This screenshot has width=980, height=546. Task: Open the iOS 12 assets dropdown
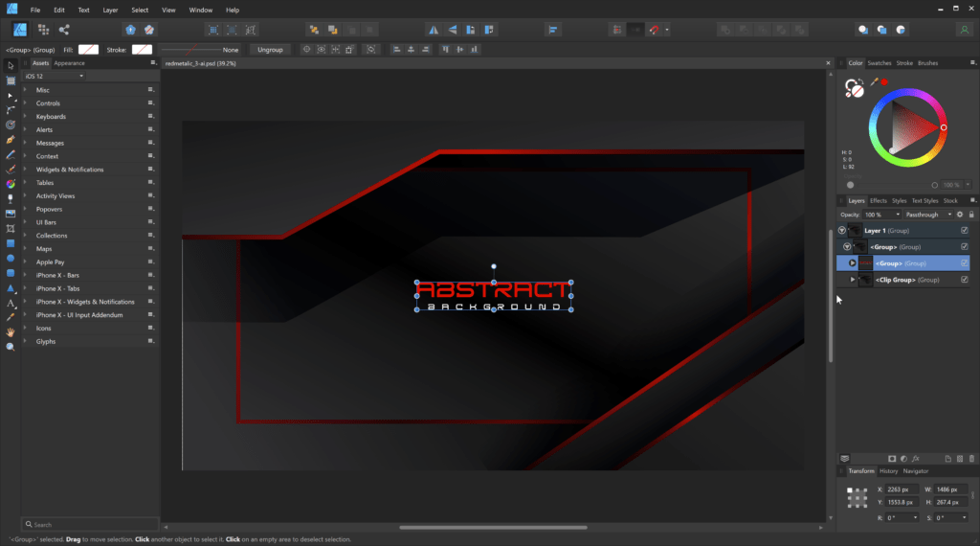click(54, 77)
